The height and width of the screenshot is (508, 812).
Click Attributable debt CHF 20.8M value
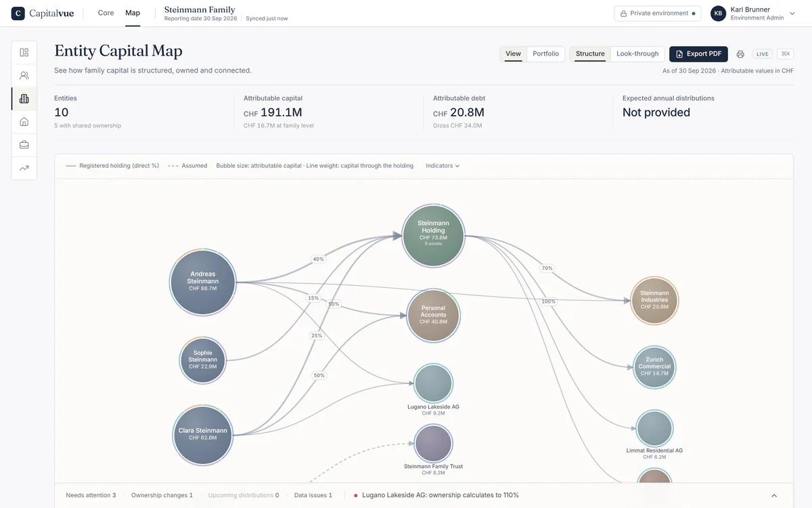point(459,112)
